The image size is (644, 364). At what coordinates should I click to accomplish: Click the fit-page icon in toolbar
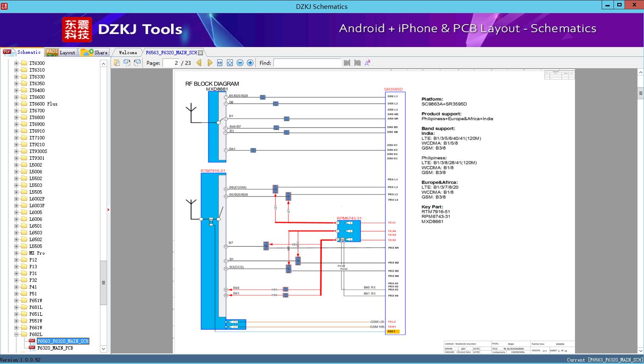click(230, 63)
